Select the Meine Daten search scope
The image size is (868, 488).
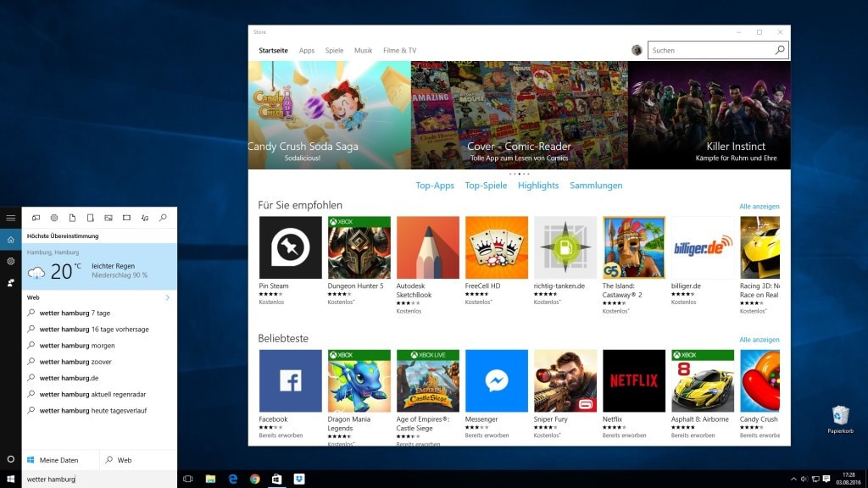point(60,460)
